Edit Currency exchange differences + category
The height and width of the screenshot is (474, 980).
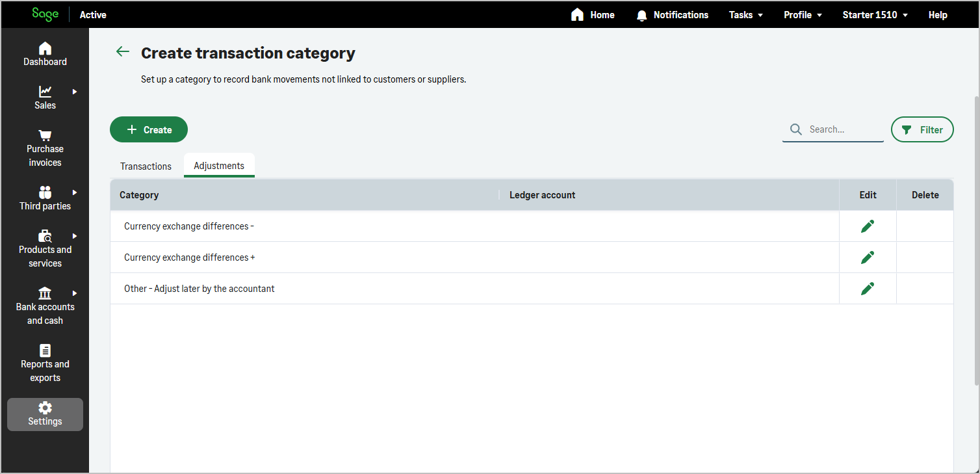pos(868,257)
